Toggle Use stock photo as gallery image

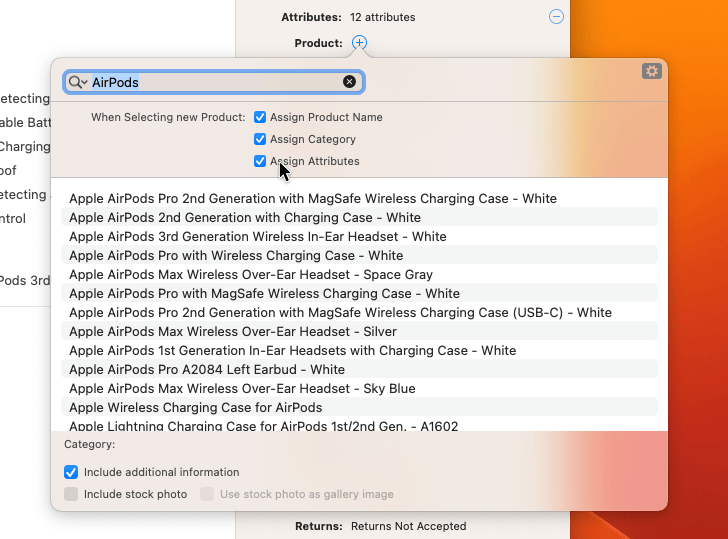pyautogui.click(x=207, y=494)
